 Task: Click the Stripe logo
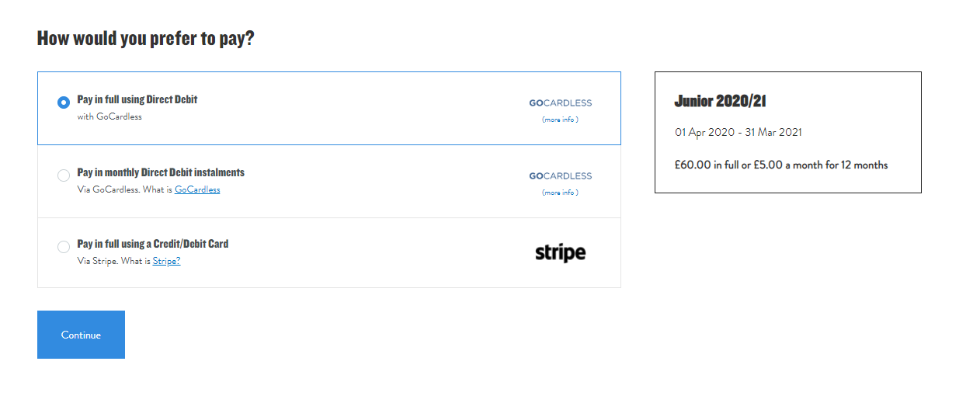click(560, 252)
